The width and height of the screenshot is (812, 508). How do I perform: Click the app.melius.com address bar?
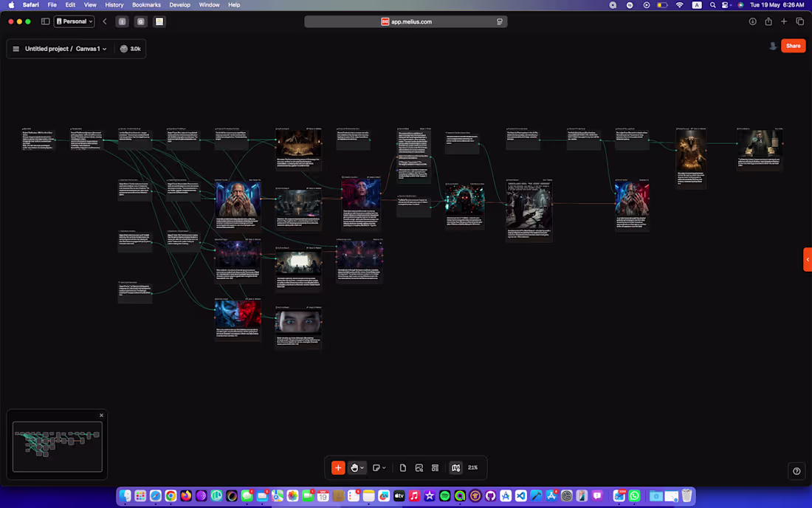(x=406, y=21)
